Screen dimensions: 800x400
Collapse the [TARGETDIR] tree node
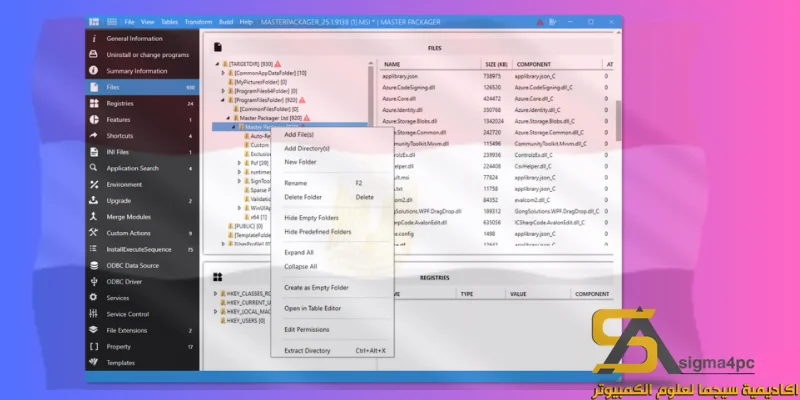click(218, 64)
